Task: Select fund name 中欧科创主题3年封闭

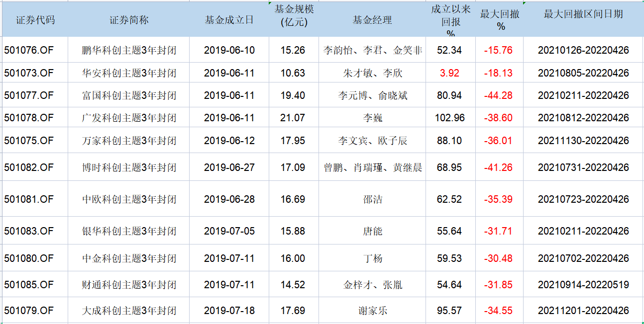Action: pos(129,199)
